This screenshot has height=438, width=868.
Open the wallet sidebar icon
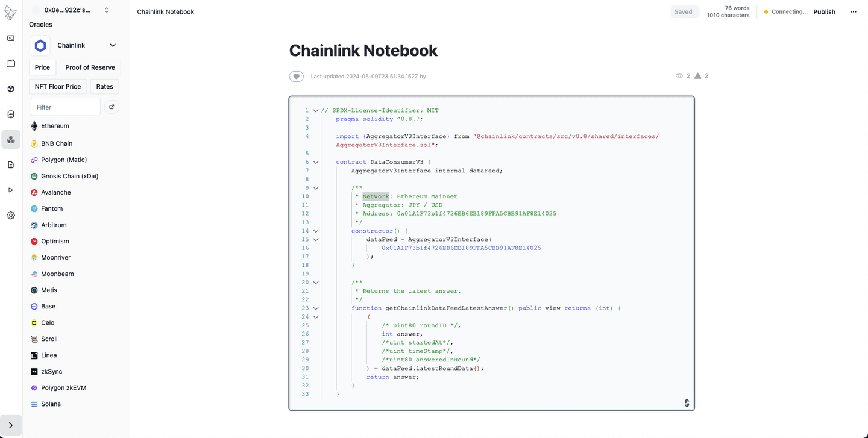click(x=11, y=63)
